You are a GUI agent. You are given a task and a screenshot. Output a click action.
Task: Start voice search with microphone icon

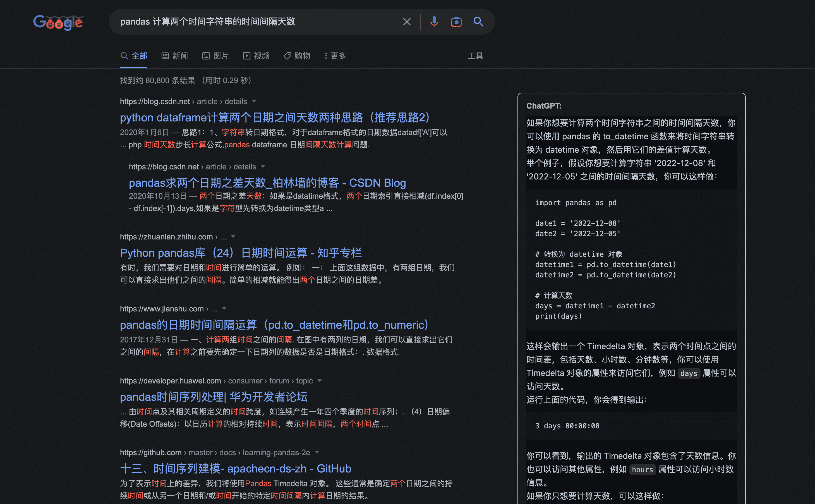pos(434,22)
